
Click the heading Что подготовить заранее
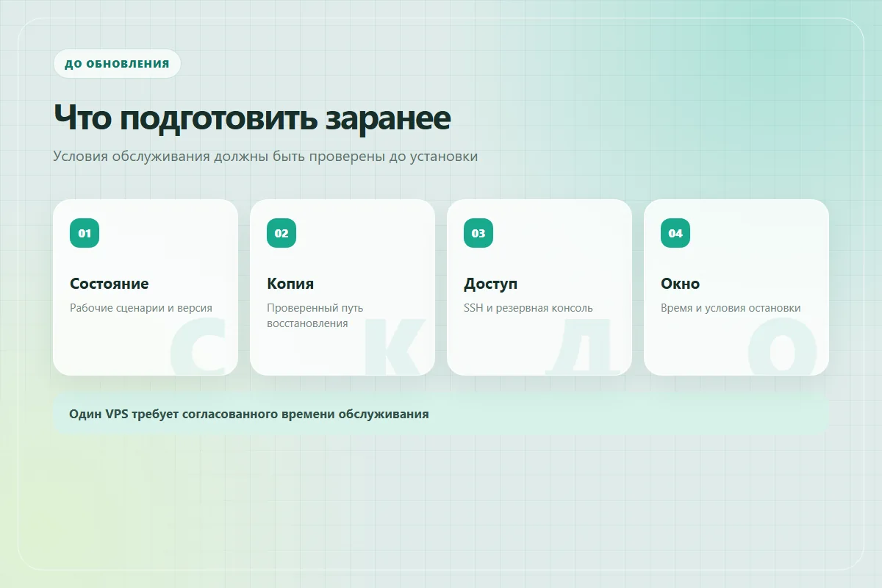[x=252, y=118]
